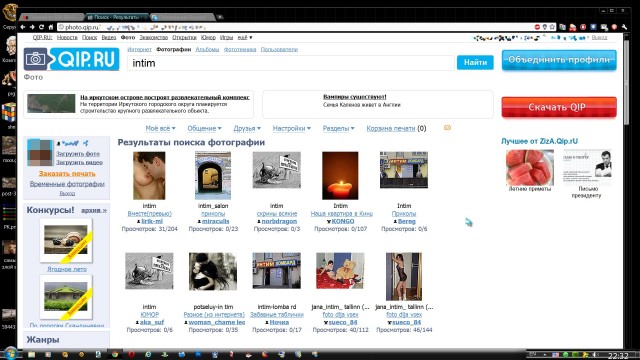Open the browser home page icon
This screenshot has height=360, width=640.
pyautogui.click(x=51, y=27)
